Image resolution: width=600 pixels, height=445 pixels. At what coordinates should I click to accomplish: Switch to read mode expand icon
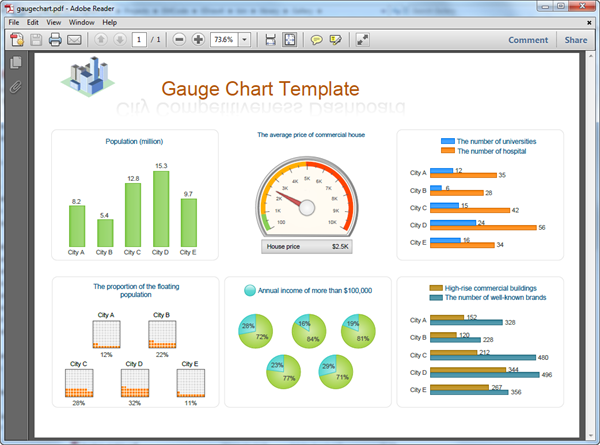(362, 39)
